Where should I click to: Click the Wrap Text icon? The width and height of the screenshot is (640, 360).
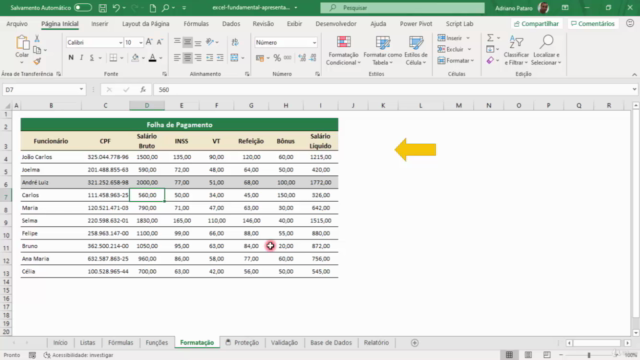pyautogui.click(x=235, y=42)
